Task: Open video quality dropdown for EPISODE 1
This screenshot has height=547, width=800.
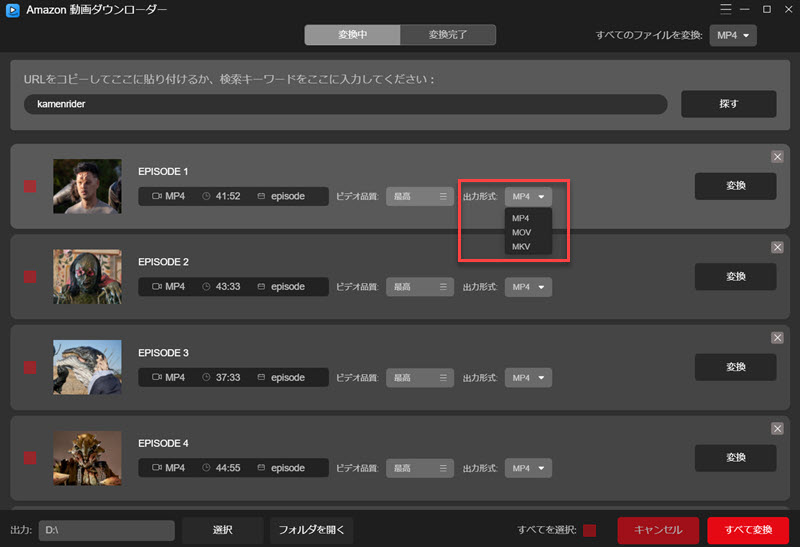Action: tap(419, 196)
